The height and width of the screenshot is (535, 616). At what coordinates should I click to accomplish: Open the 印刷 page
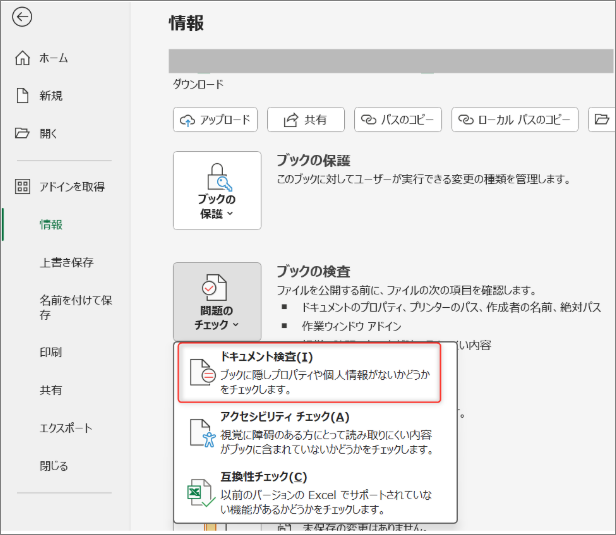(51, 352)
